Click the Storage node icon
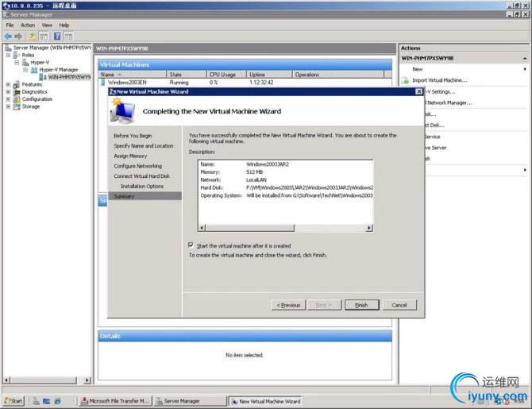The image size is (532, 409). [x=17, y=106]
